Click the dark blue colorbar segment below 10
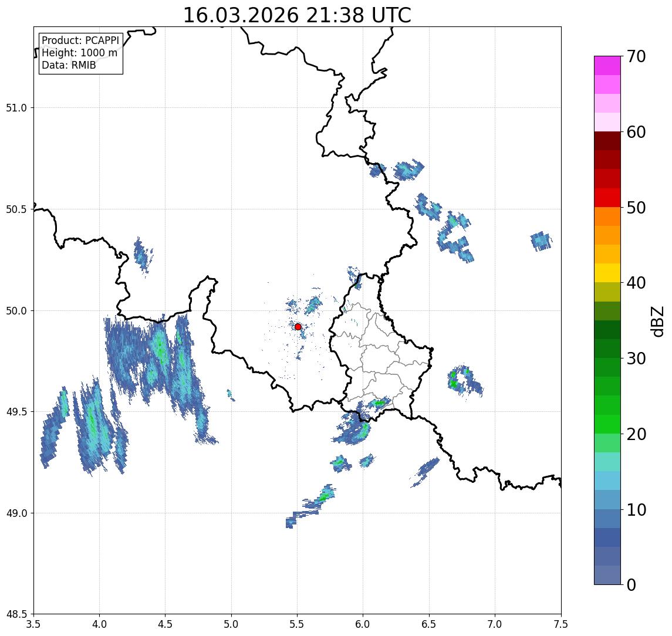 pyautogui.click(x=607, y=537)
